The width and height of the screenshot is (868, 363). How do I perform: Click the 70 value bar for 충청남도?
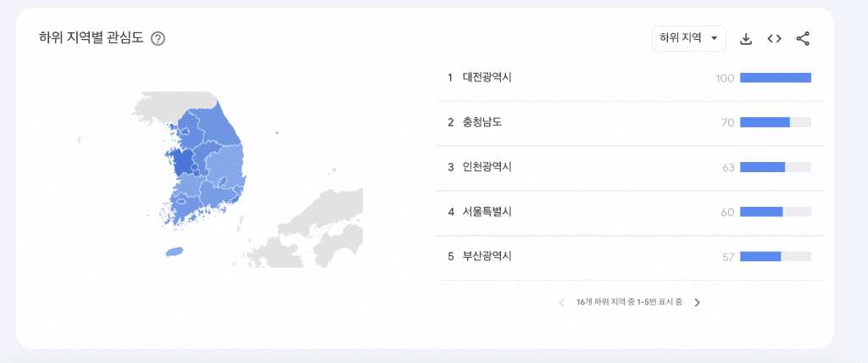776,122
